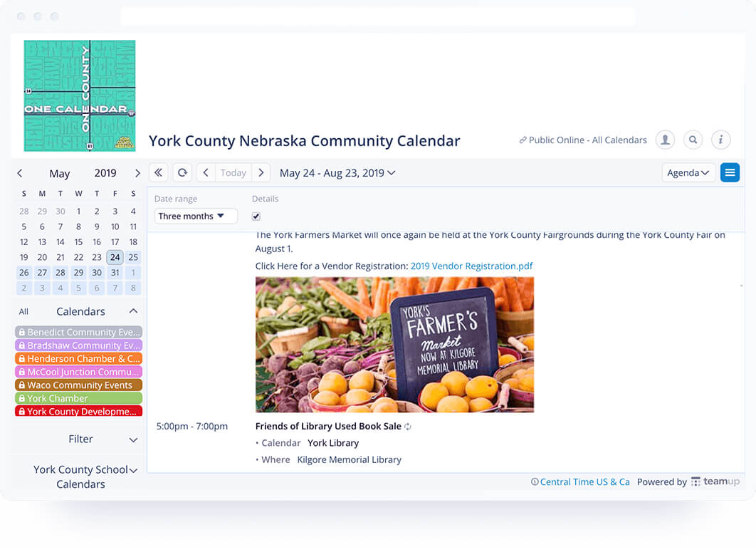Click the May month label
The image size is (756, 547).
pos(60,174)
